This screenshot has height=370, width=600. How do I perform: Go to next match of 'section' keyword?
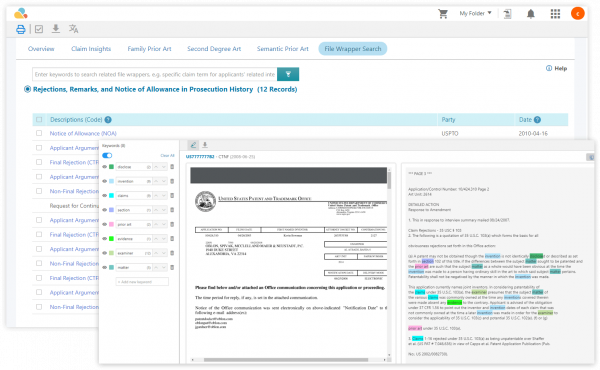pos(164,210)
